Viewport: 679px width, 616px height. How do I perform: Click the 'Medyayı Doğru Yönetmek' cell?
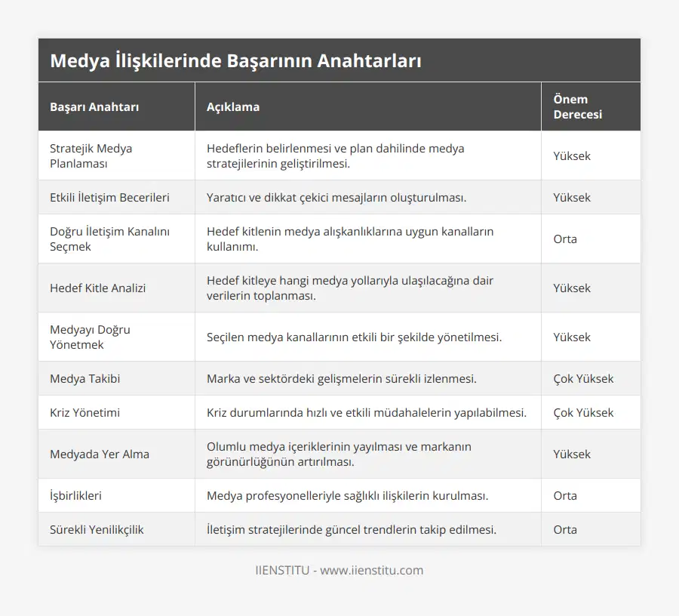pos(90,337)
